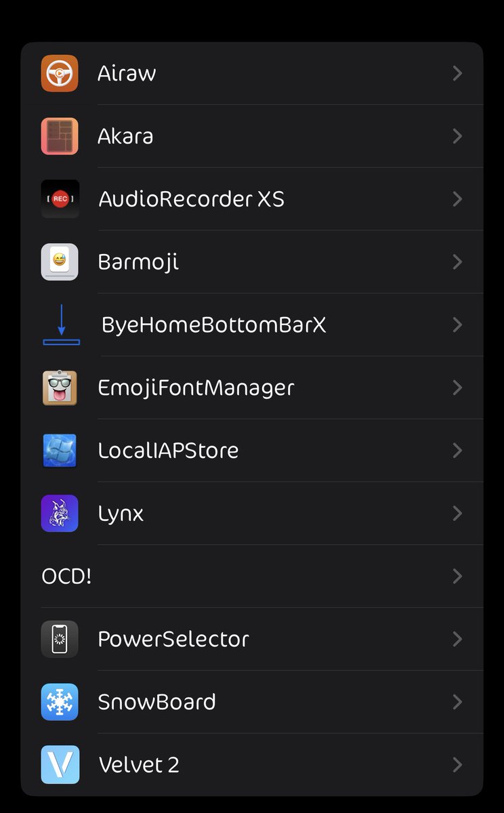Tap the Velvet 2 blue V icon
Image resolution: width=504 pixels, height=813 pixels.
[60, 765]
